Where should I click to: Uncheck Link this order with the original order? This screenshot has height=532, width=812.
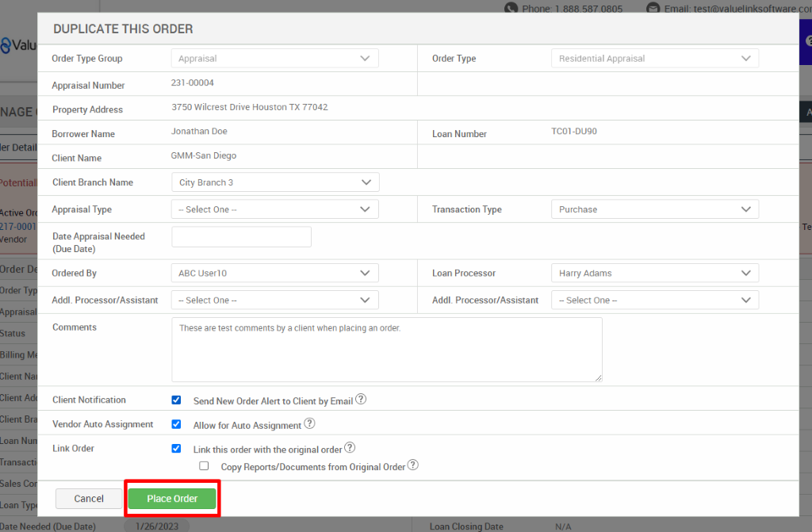point(176,448)
